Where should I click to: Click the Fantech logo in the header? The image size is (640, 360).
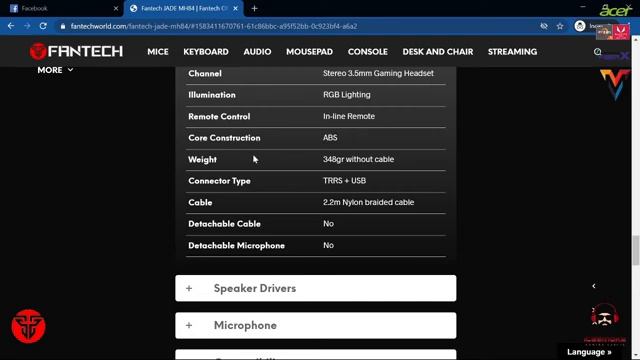tap(76, 51)
